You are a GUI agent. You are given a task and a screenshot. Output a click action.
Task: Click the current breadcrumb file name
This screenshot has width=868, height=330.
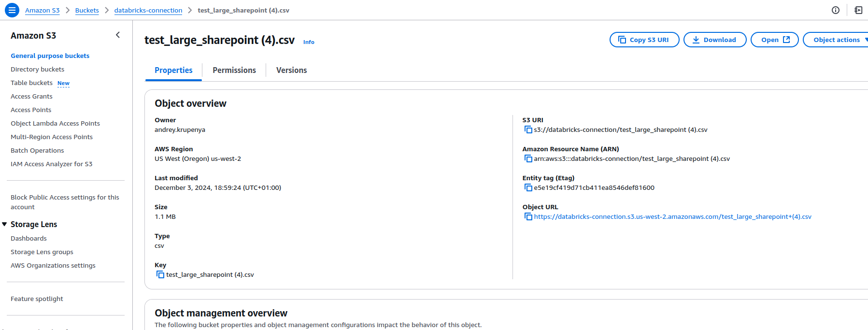[243, 10]
